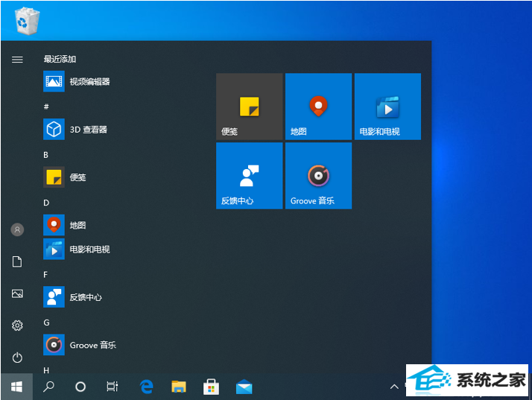Click the Power button icon
532x400 pixels.
tap(17, 358)
